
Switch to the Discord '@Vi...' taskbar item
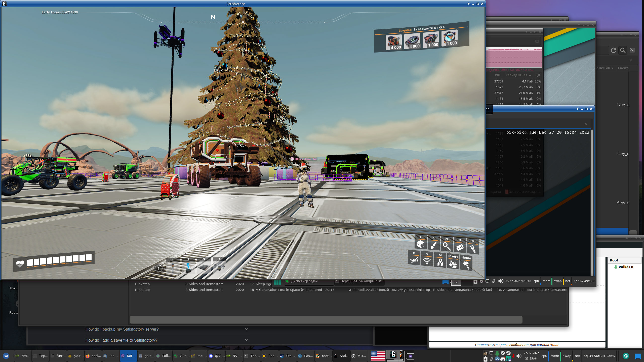(216, 356)
